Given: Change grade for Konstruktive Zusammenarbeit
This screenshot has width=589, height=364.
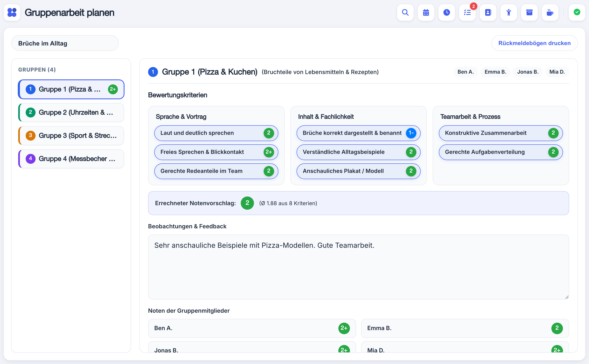Looking at the screenshot, I should [553, 133].
